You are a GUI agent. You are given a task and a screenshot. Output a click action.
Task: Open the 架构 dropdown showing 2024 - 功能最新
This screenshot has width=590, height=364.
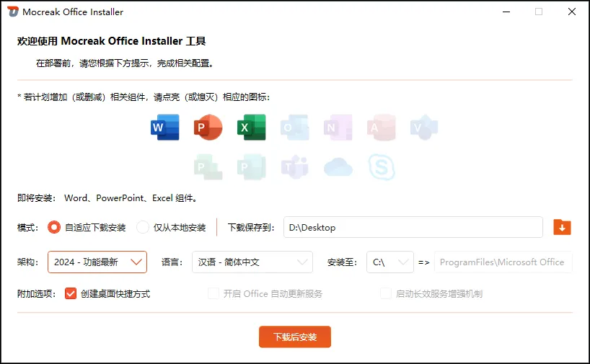(x=97, y=262)
